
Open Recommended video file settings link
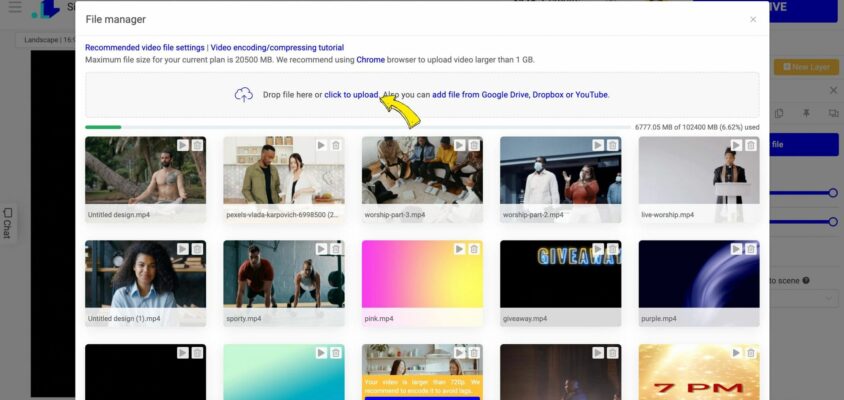[x=145, y=47]
